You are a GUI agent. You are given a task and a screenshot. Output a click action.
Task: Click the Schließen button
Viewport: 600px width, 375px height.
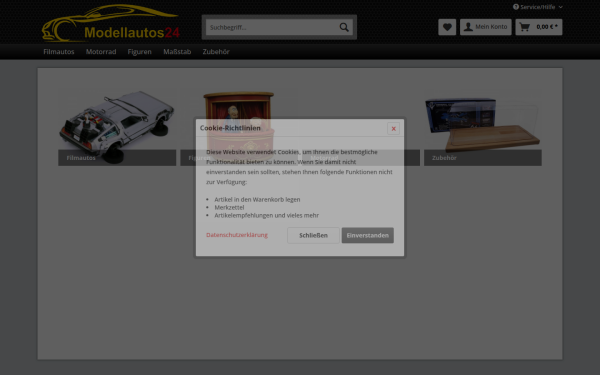[313, 235]
